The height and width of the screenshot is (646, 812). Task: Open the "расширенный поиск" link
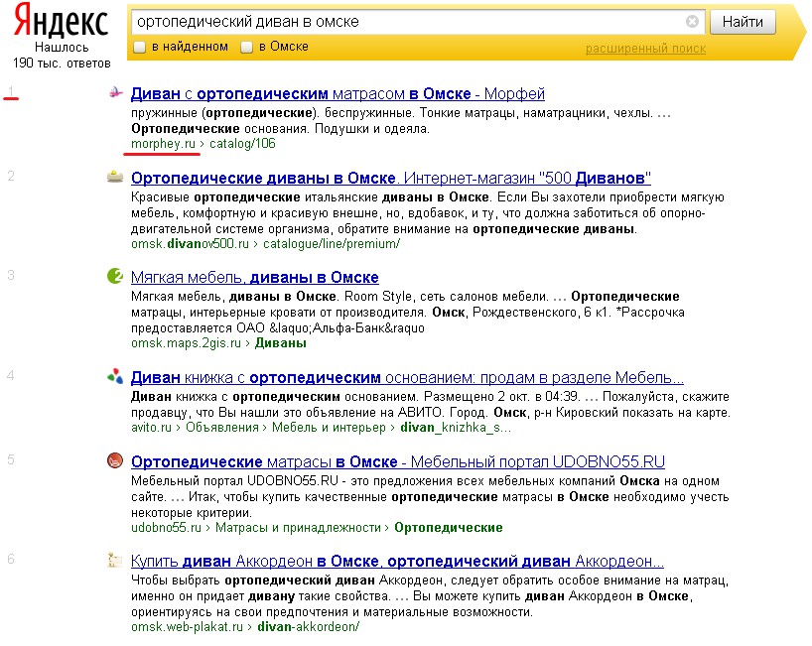click(x=645, y=49)
